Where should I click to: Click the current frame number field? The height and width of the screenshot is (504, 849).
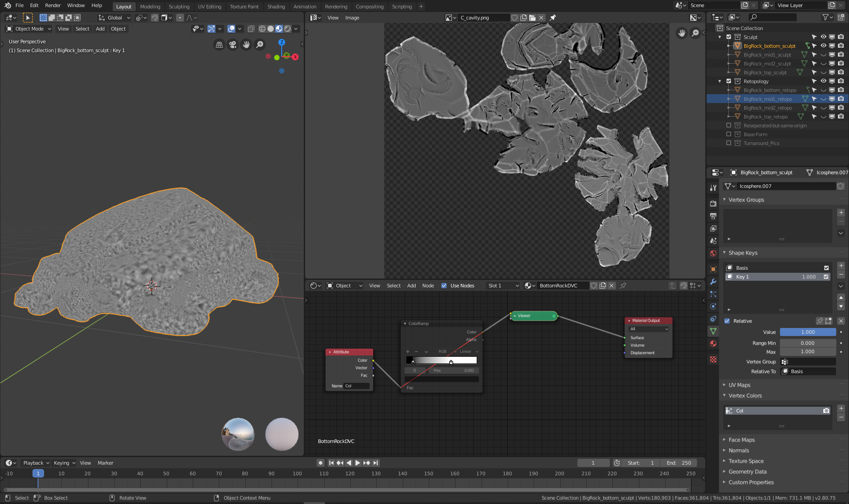(593, 463)
